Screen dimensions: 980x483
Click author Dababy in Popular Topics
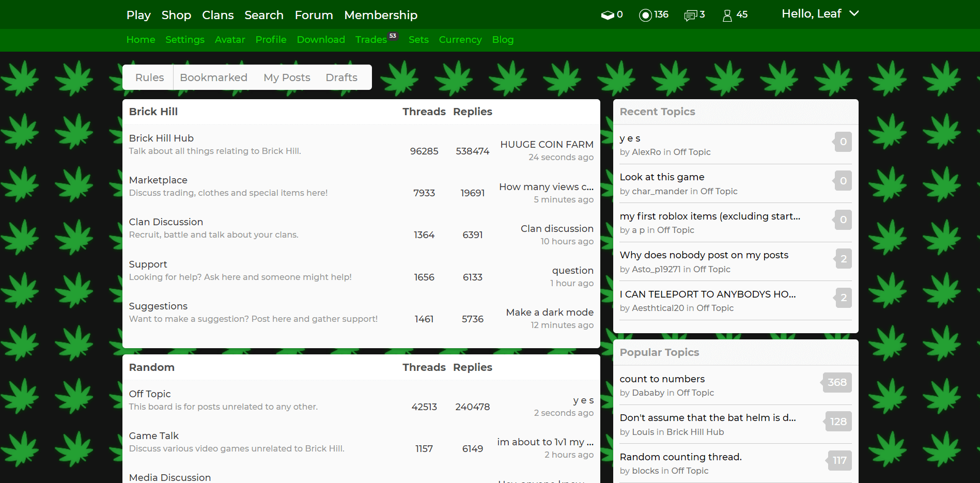648,393
